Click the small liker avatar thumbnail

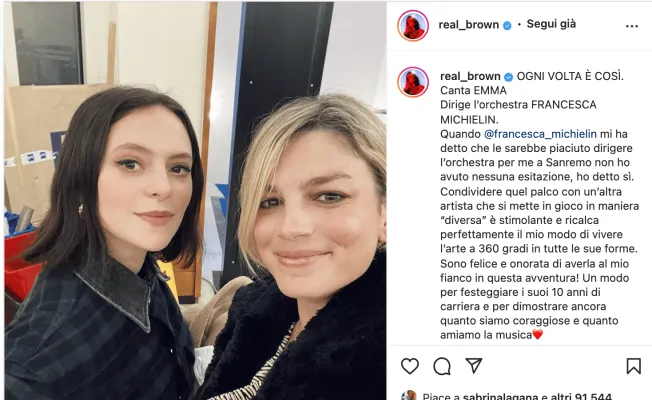(409, 395)
